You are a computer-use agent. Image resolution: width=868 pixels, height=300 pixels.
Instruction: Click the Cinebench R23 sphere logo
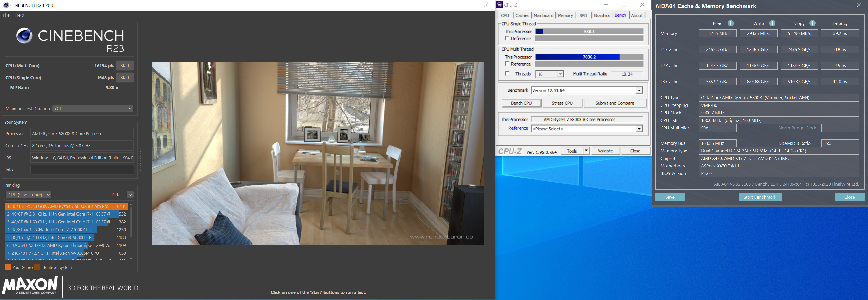24,36
